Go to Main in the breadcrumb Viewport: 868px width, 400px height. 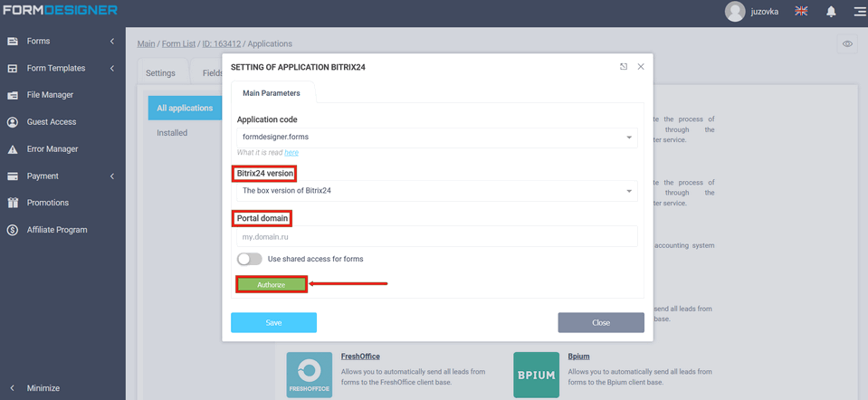click(x=146, y=43)
